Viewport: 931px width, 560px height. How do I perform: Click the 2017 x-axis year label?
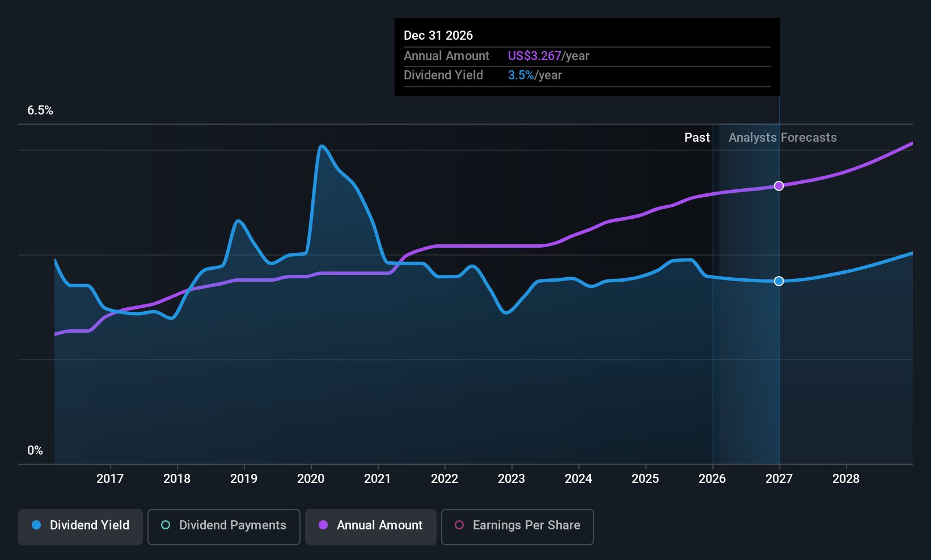[x=110, y=479]
